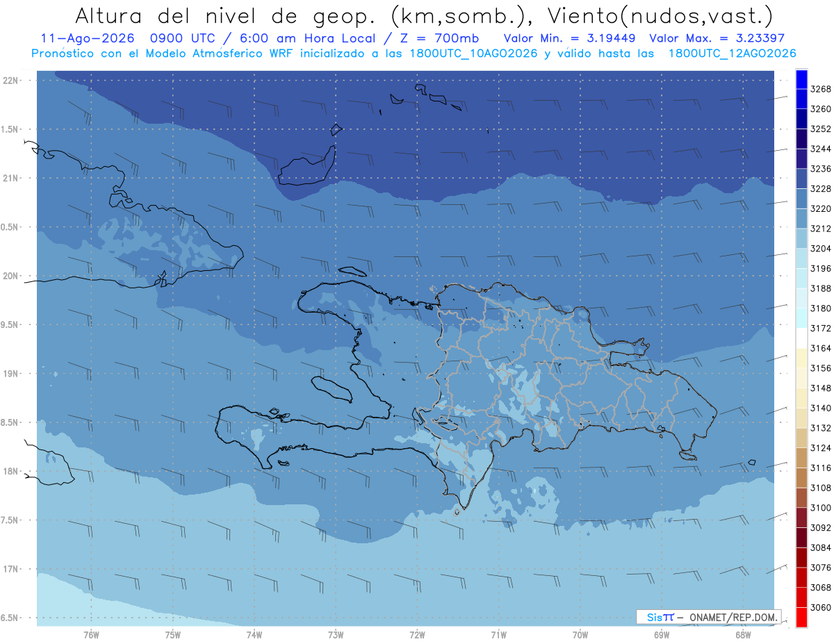Click the '18N' latitude label

tap(10, 472)
